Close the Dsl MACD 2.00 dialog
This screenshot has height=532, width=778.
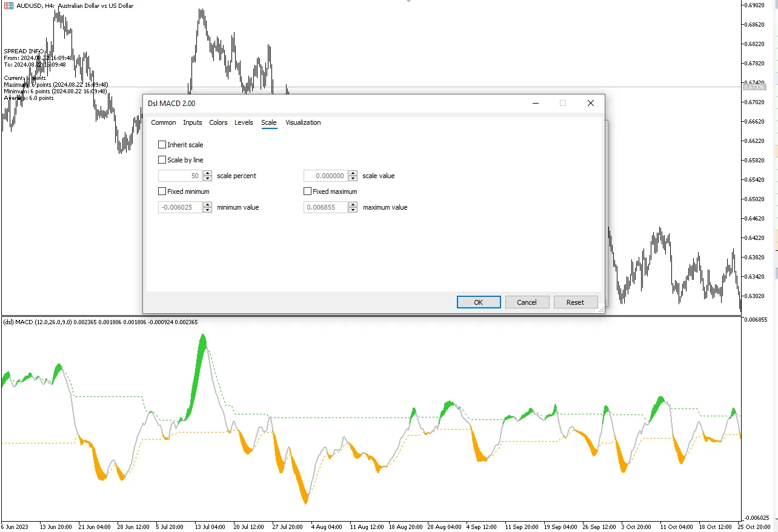click(590, 104)
